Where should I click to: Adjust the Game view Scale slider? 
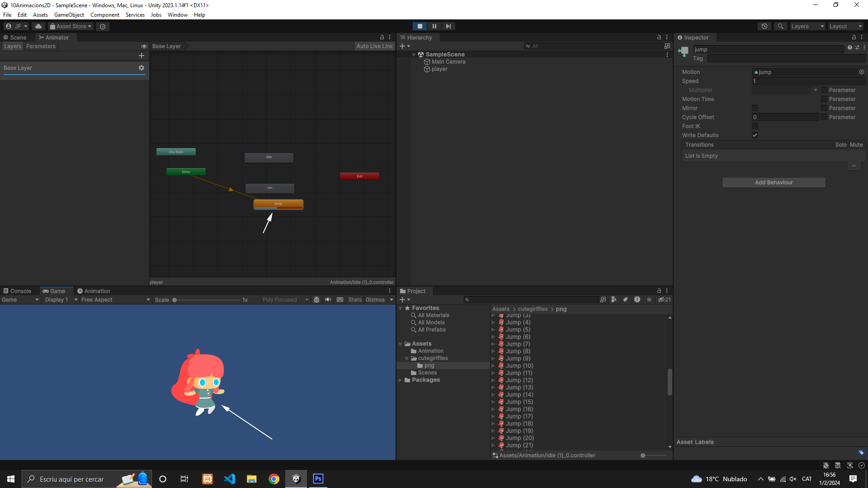pos(175,300)
